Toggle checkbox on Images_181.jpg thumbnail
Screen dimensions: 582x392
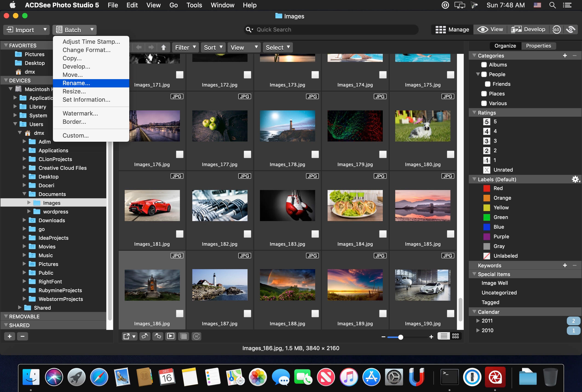click(x=180, y=233)
